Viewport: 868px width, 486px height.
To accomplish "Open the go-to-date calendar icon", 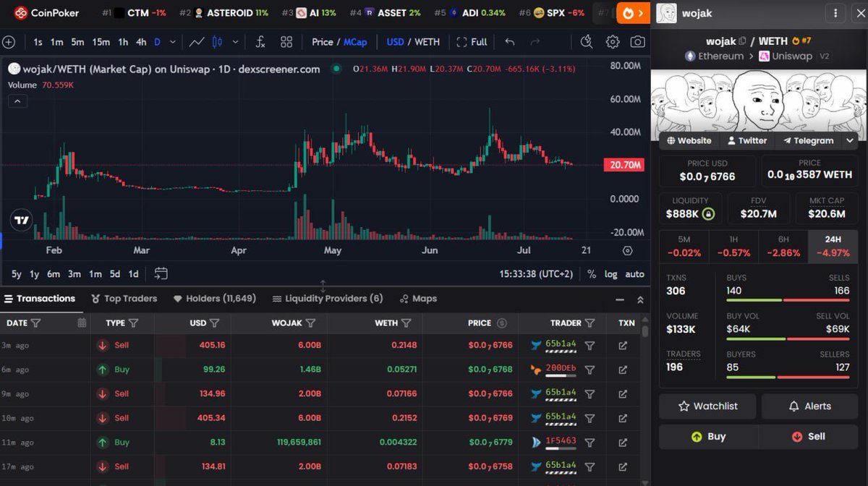I will pos(161,273).
